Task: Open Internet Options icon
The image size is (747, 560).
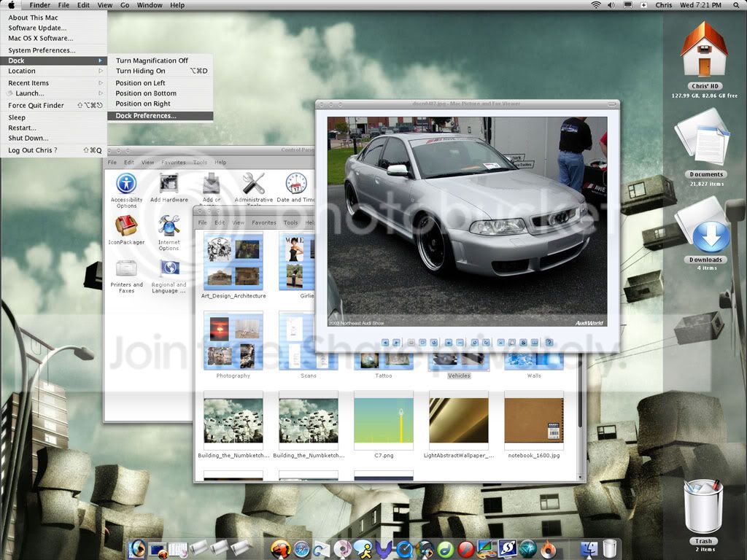Action: [169, 233]
